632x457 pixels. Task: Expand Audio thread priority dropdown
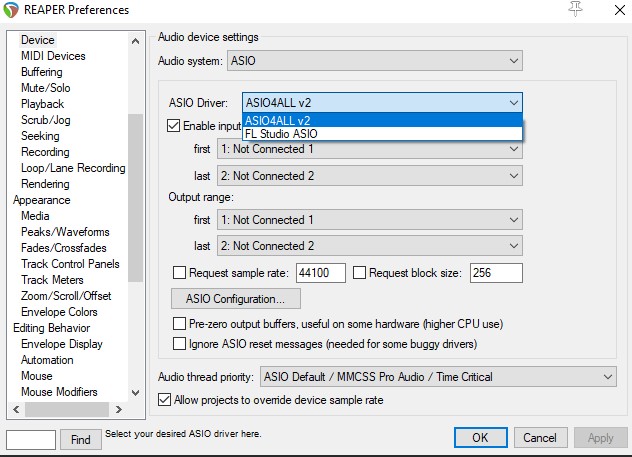click(x=437, y=377)
